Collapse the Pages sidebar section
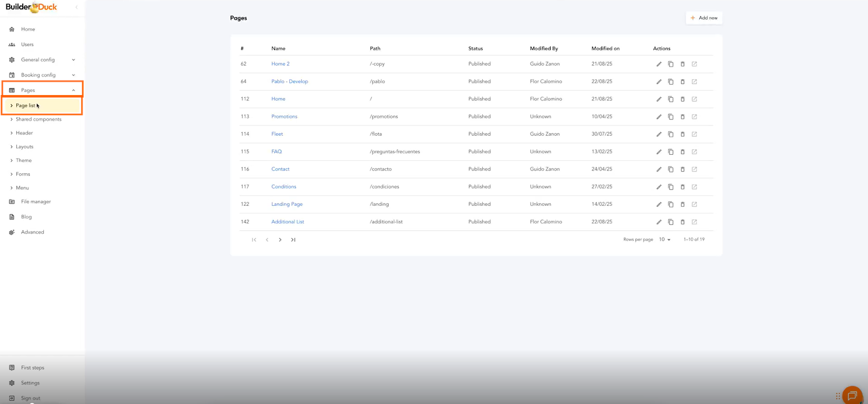The width and height of the screenshot is (868, 404). point(73,90)
